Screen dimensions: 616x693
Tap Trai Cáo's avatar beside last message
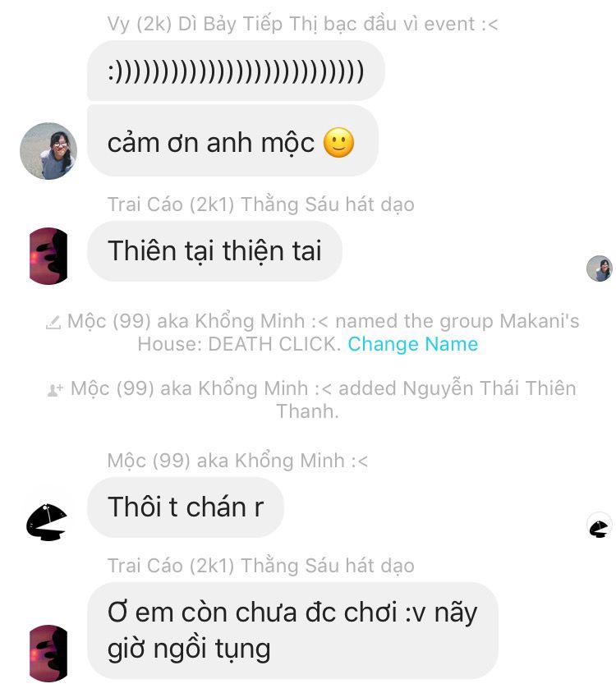pos(48,654)
